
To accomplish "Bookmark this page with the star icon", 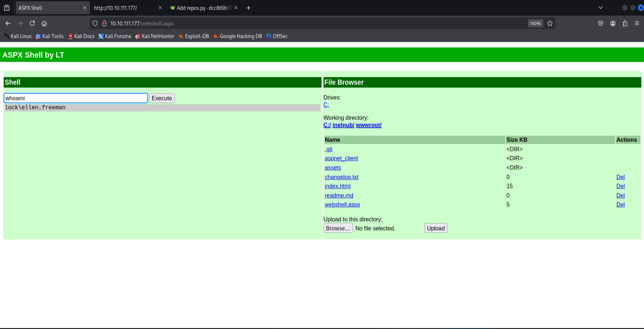I will coord(550,23).
